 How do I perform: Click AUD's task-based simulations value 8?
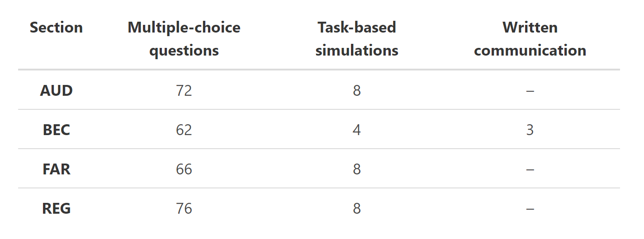coord(357,91)
